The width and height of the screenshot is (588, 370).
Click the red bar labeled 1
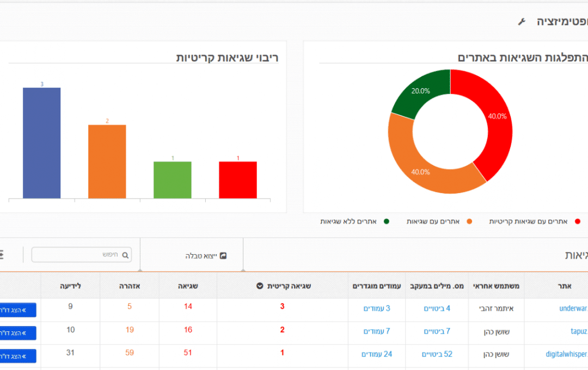click(x=238, y=180)
